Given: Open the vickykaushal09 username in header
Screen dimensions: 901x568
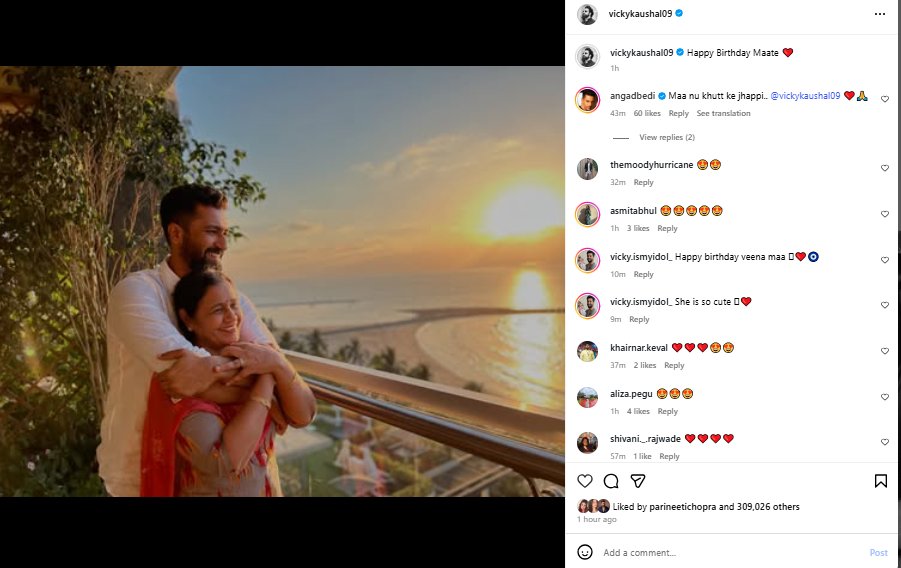Looking at the screenshot, I should coord(640,14).
